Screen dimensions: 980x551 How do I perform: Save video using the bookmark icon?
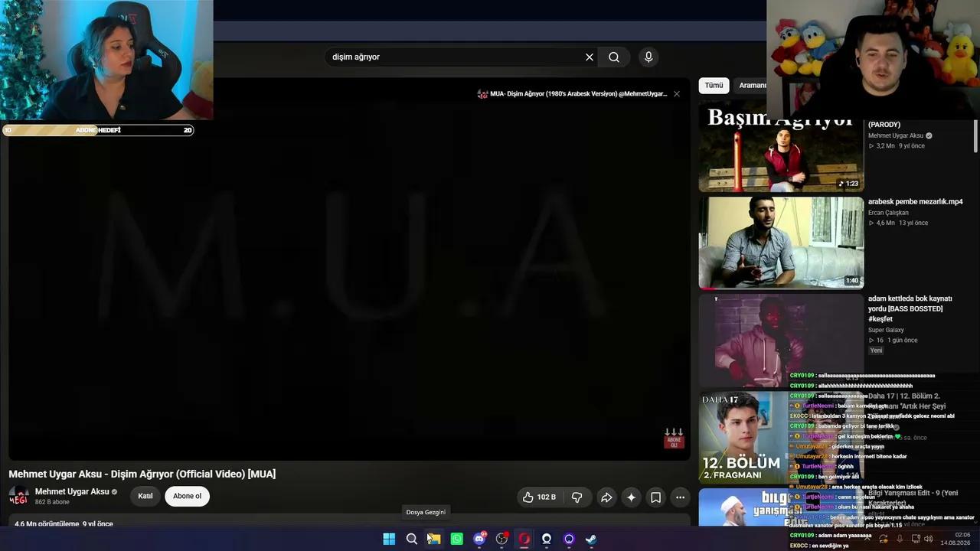pyautogui.click(x=656, y=497)
